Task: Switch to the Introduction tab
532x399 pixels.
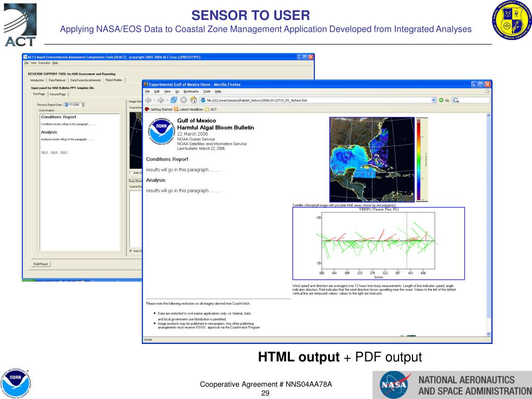Action: (x=37, y=80)
